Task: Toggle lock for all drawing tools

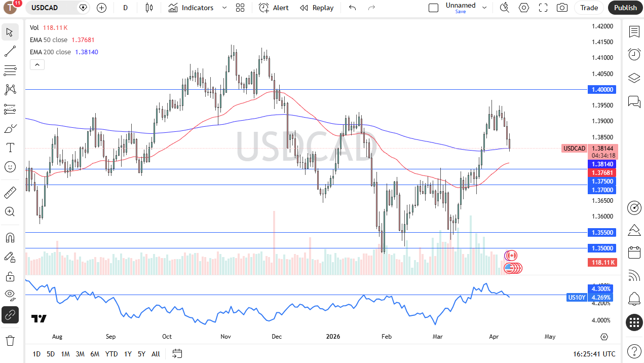Action: 10,276
